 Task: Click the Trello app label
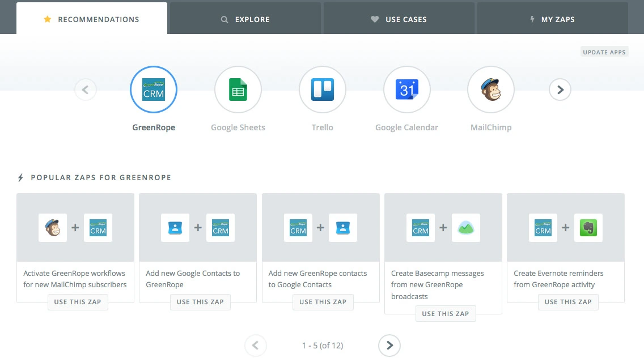(x=323, y=127)
